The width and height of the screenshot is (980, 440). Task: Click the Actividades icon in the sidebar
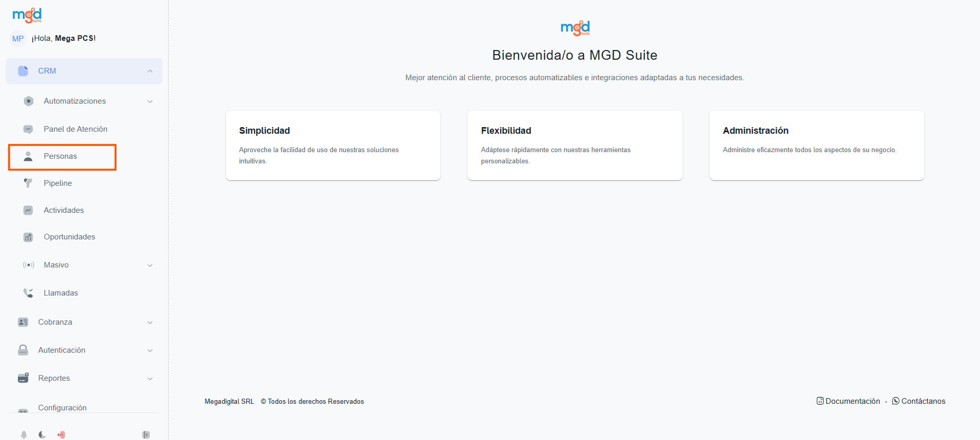(28, 210)
